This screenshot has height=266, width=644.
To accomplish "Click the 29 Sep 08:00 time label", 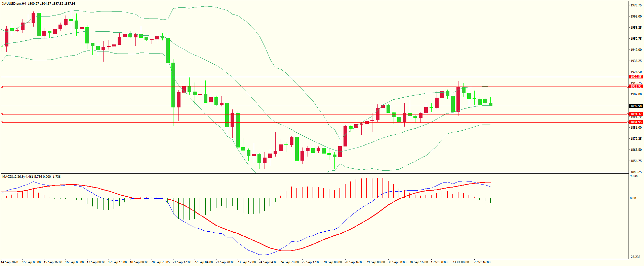I will (x=375, y=262).
